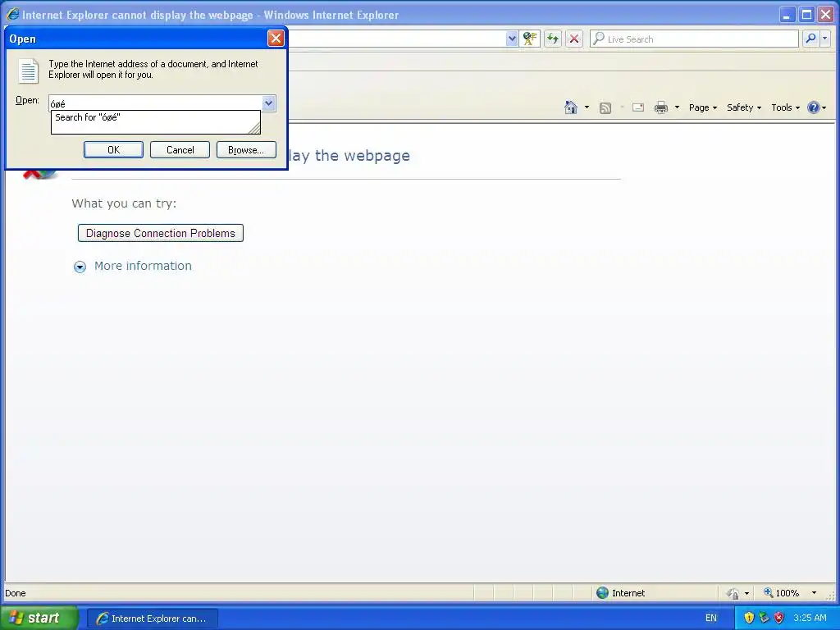Viewport: 840px width, 630px height.
Task: Click the EN language indicator
Action: tap(711, 619)
